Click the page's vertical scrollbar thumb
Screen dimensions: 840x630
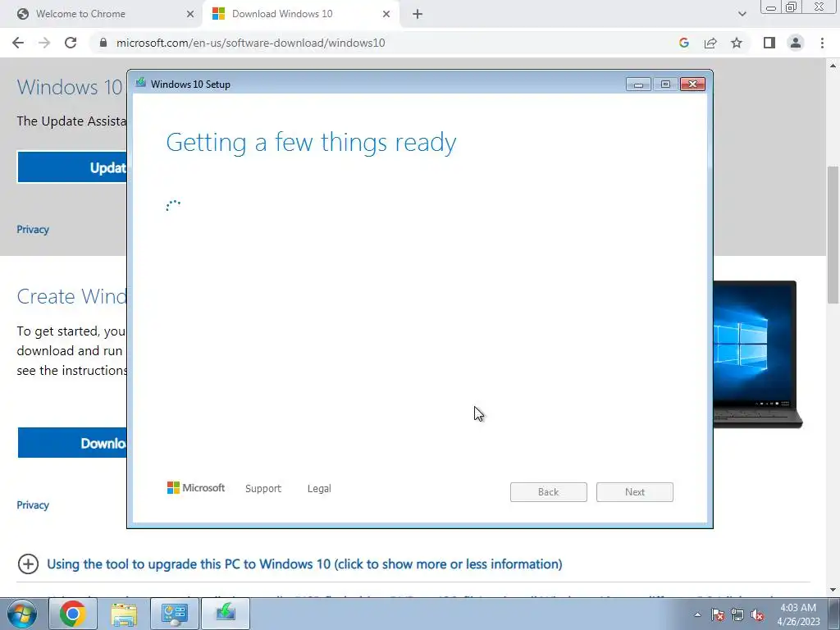[x=833, y=235]
